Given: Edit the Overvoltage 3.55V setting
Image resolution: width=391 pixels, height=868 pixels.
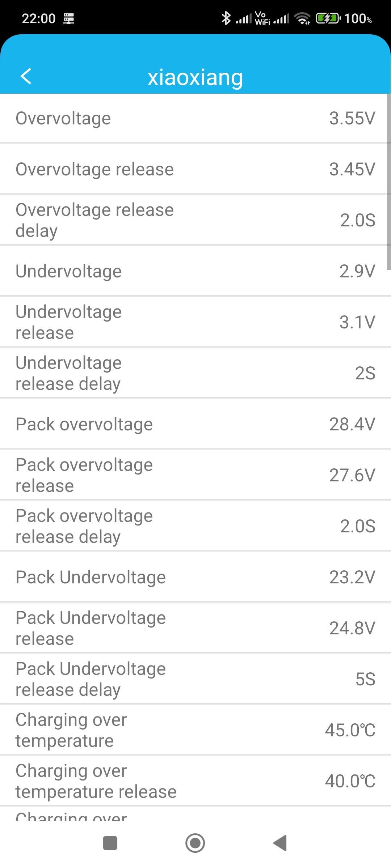Looking at the screenshot, I should 195,118.
